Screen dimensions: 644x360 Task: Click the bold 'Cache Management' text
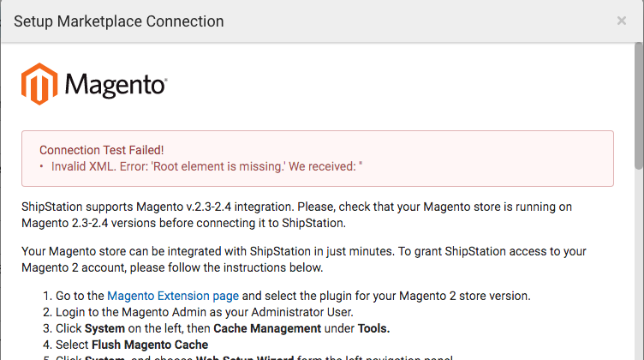(265, 328)
